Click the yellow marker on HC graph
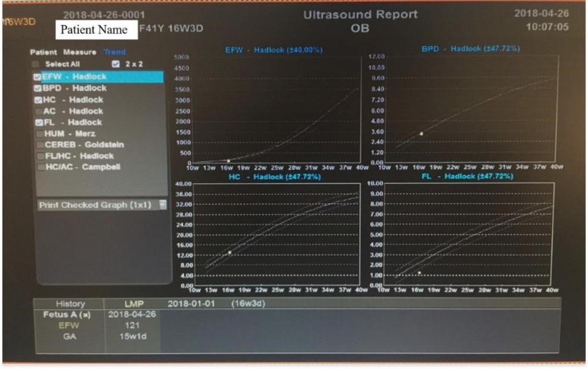 [229, 253]
